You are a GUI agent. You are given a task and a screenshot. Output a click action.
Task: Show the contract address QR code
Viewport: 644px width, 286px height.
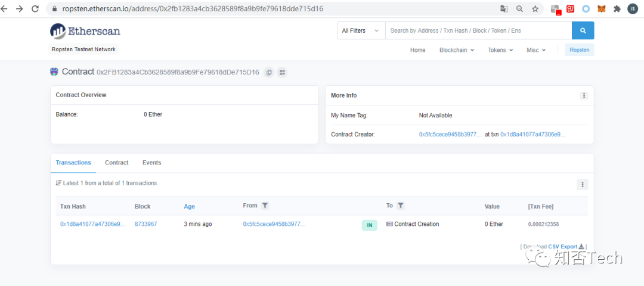(282, 72)
